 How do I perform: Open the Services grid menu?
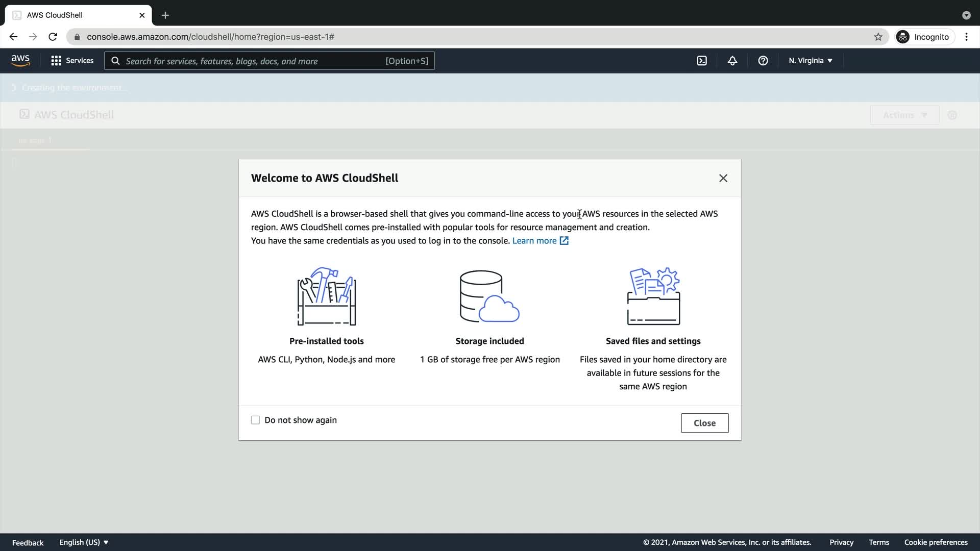72,61
